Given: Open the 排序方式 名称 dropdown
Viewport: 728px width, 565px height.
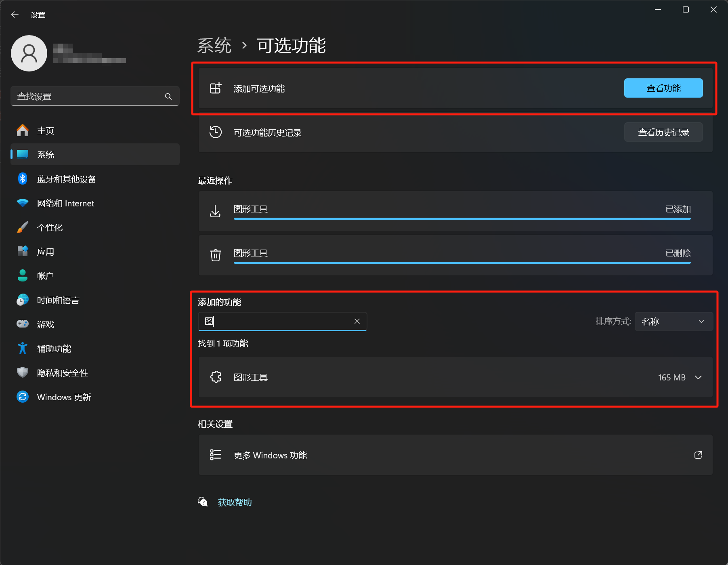Looking at the screenshot, I should click(x=673, y=321).
